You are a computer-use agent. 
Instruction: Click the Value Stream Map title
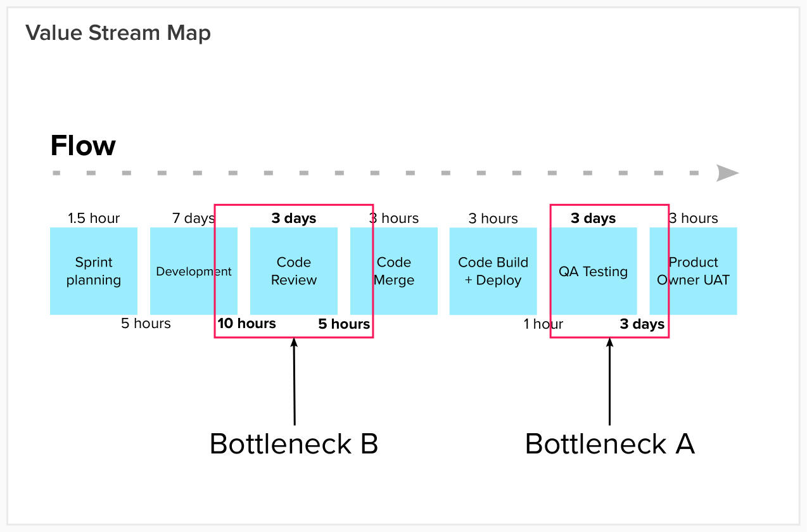point(118,33)
